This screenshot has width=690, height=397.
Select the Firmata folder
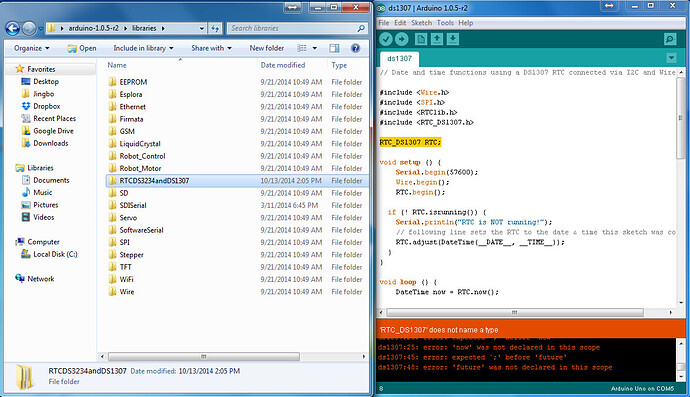coord(237,119)
